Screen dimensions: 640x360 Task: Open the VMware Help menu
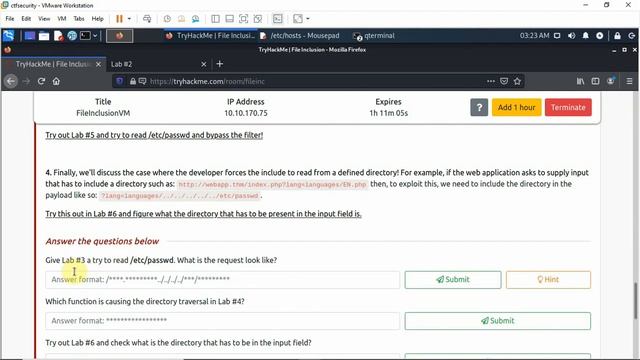98,19
